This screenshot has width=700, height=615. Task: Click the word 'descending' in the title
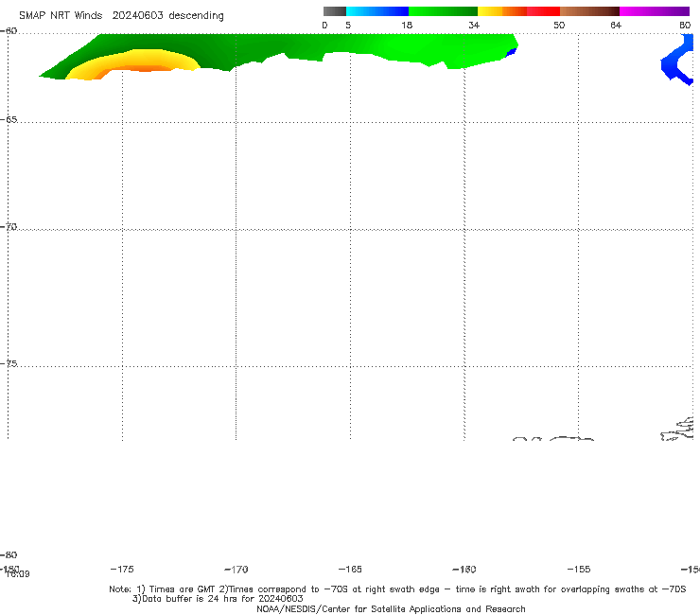[x=197, y=16]
